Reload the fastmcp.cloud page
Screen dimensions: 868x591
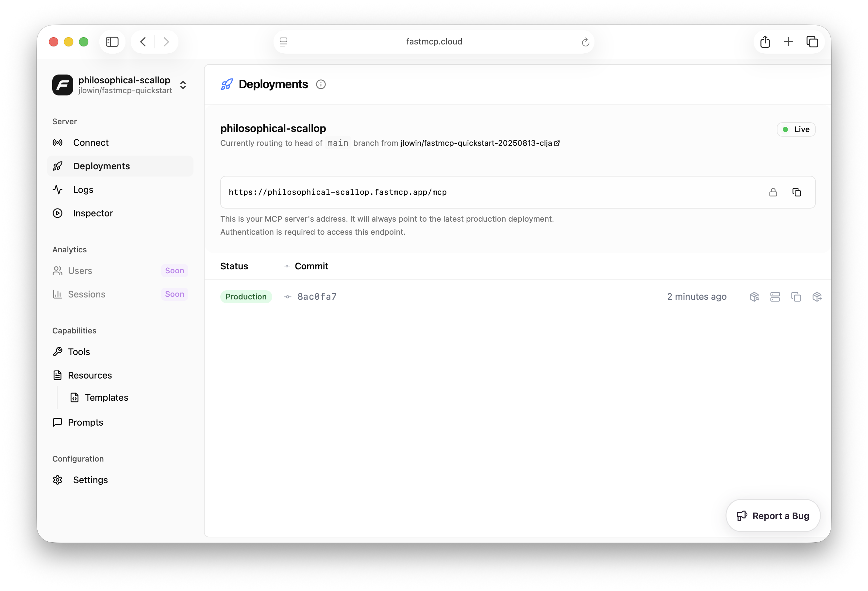[x=585, y=42]
